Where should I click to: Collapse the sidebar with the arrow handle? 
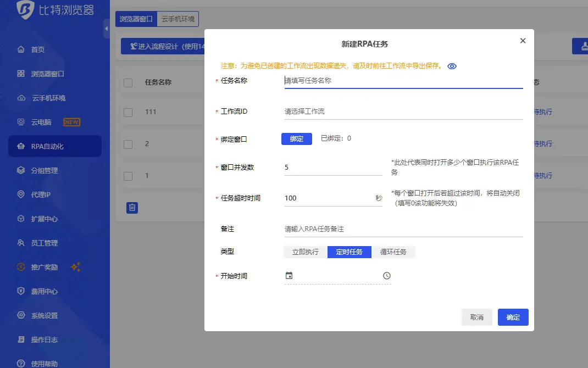107,29
